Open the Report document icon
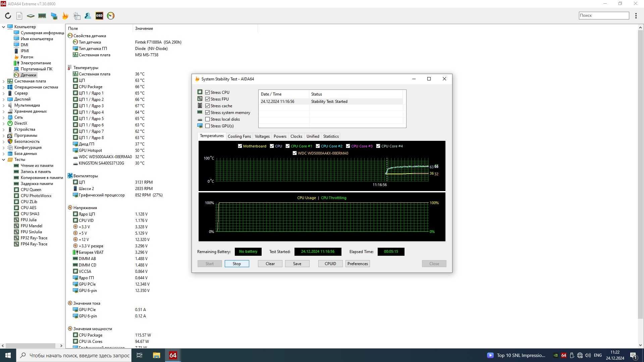The width and height of the screenshot is (644, 362). click(x=19, y=16)
